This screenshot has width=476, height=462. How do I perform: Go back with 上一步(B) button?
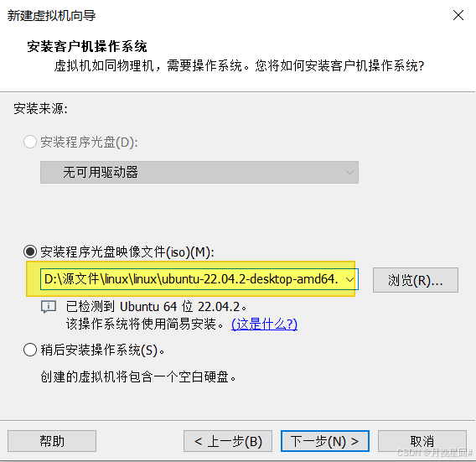pyautogui.click(x=228, y=441)
